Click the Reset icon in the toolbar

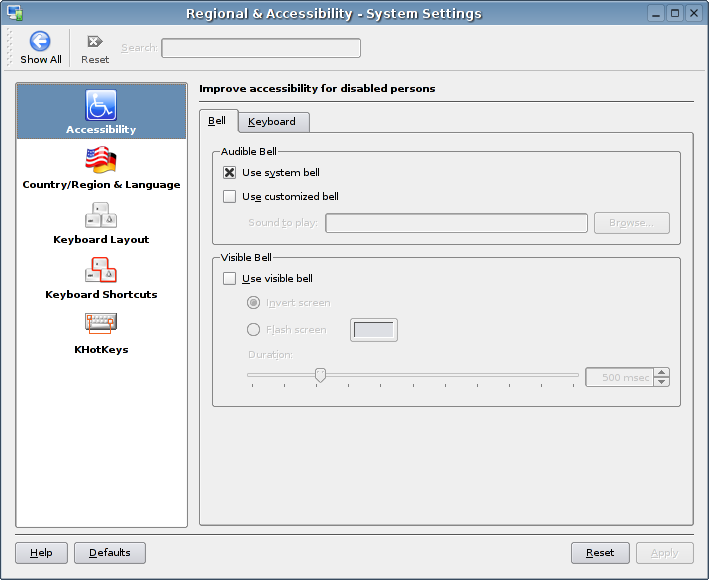[95, 42]
